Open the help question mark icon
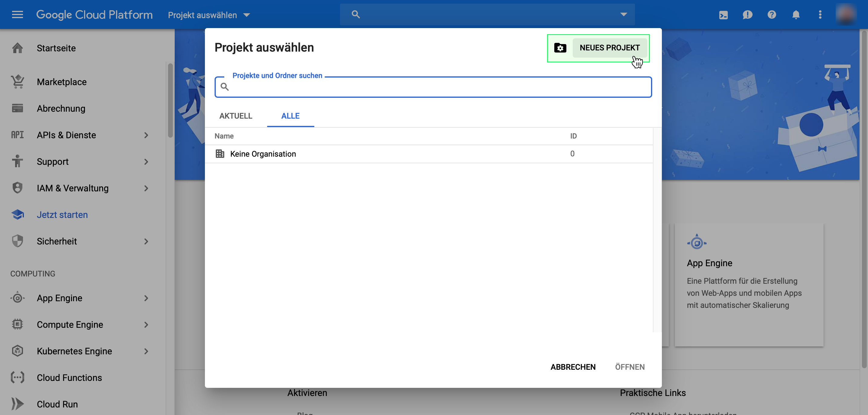Screen dimensions: 868x415 coord(772,15)
